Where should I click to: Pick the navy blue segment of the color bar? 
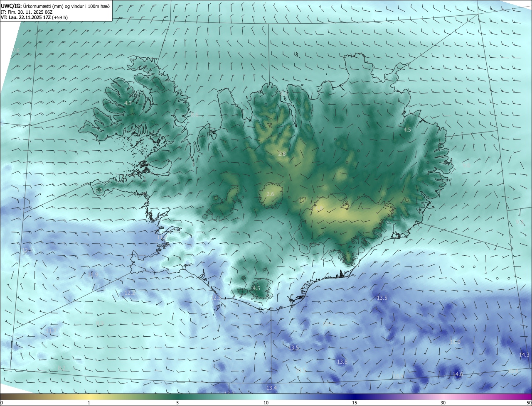pyautogui.click(x=355, y=396)
